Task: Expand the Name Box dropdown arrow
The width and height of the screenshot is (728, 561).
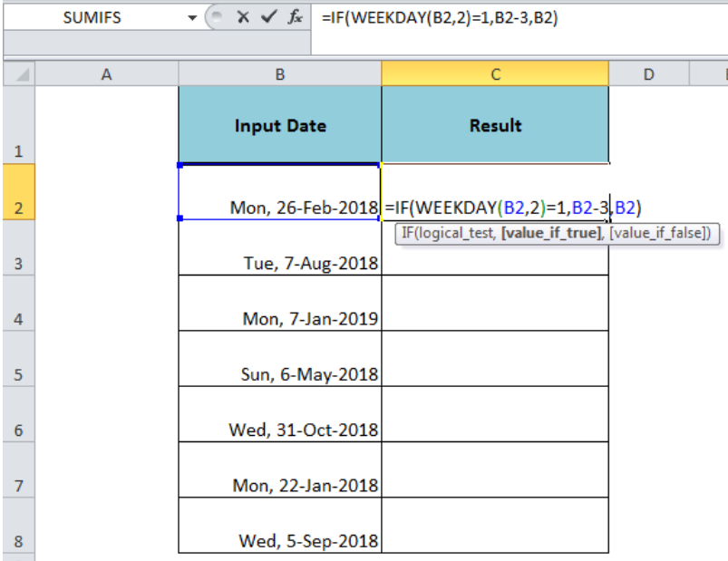Action: pos(192,18)
